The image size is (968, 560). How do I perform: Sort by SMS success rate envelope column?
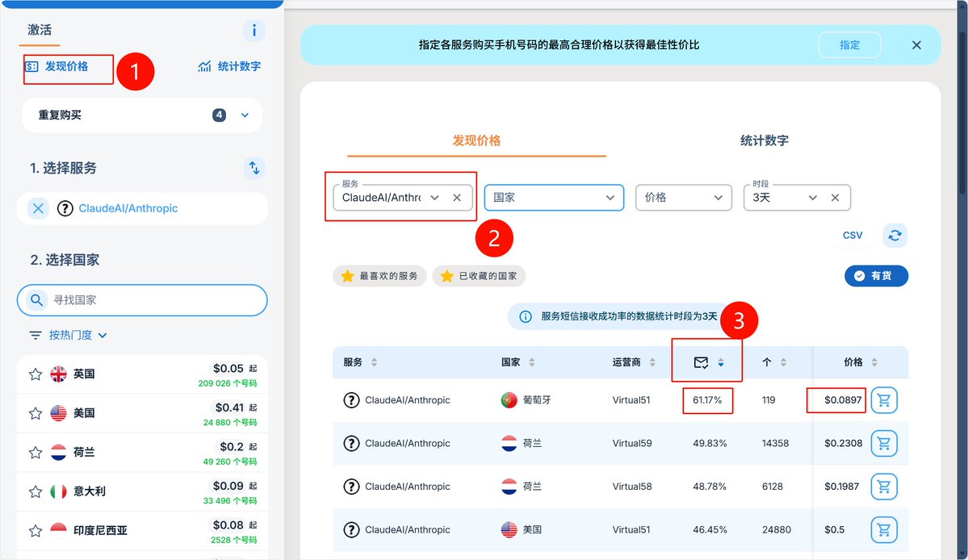point(708,362)
